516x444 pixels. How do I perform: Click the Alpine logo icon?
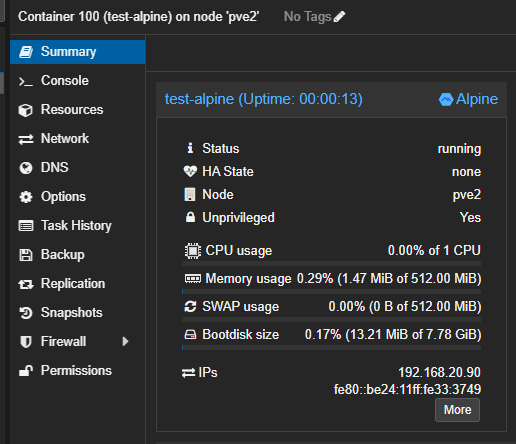(x=446, y=99)
